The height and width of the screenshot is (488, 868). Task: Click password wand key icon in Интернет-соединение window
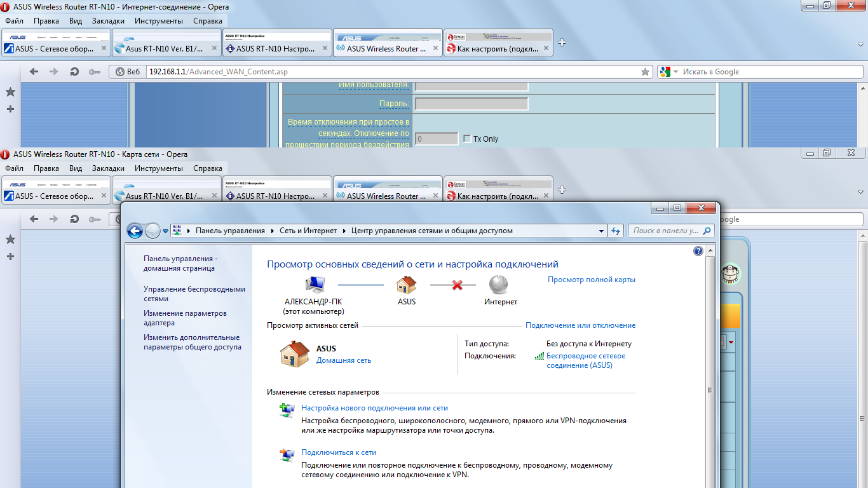tap(95, 72)
